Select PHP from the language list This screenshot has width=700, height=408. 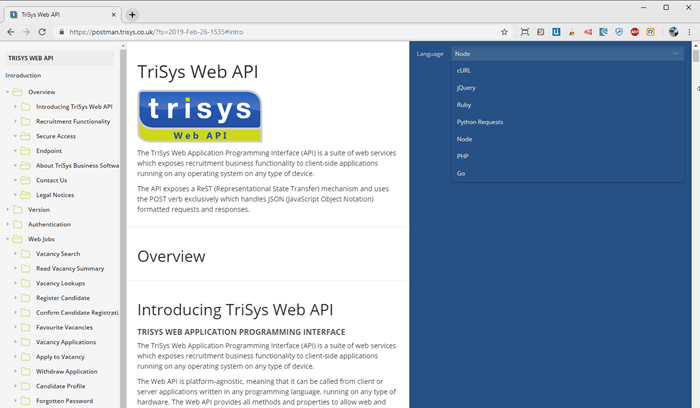(x=463, y=156)
